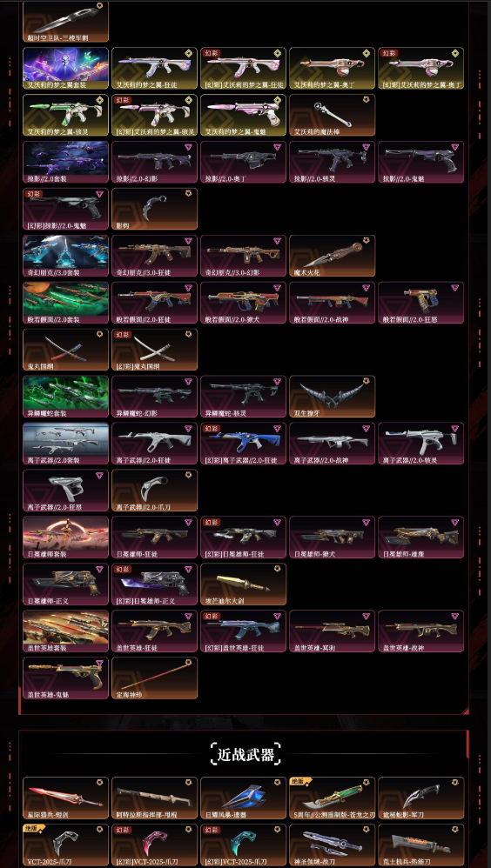The image size is (491, 868).
Task: Click the 魔术火花 butterfly knife item
Action: [x=332, y=256]
